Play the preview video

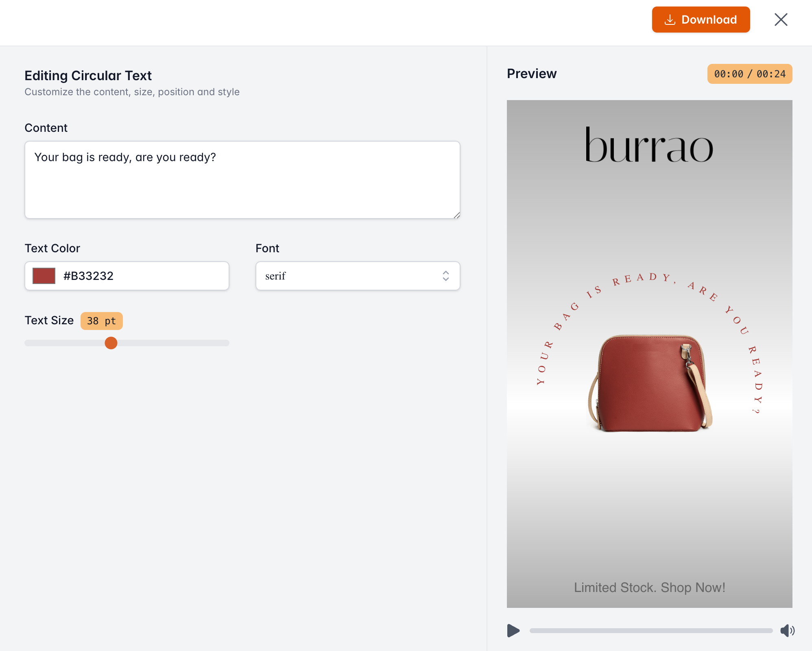pyautogui.click(x=513, y=631)
